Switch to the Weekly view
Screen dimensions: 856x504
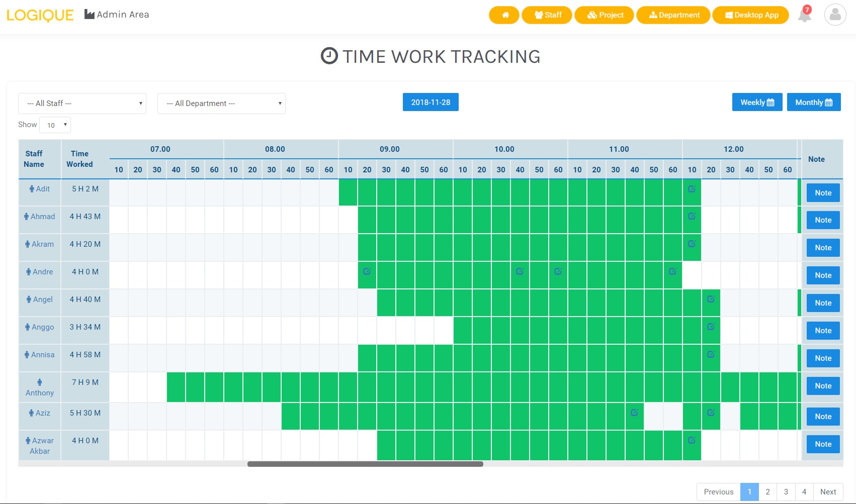coord(757,103)
